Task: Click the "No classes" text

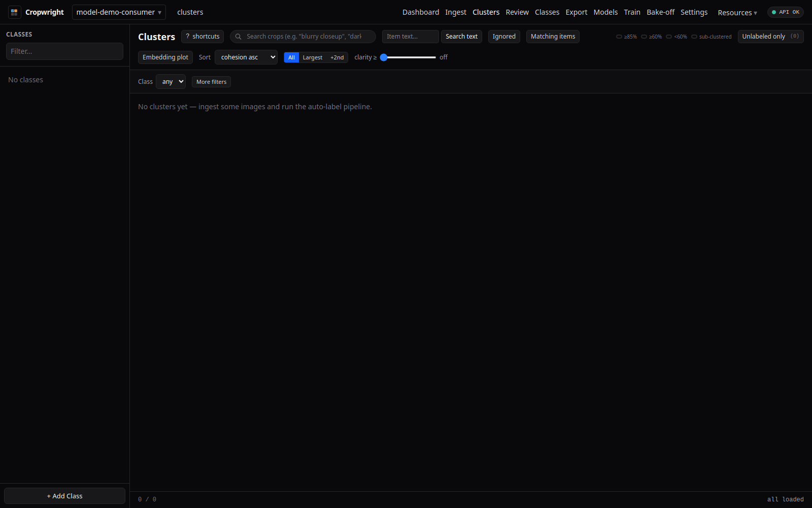Action: (25, 80)
